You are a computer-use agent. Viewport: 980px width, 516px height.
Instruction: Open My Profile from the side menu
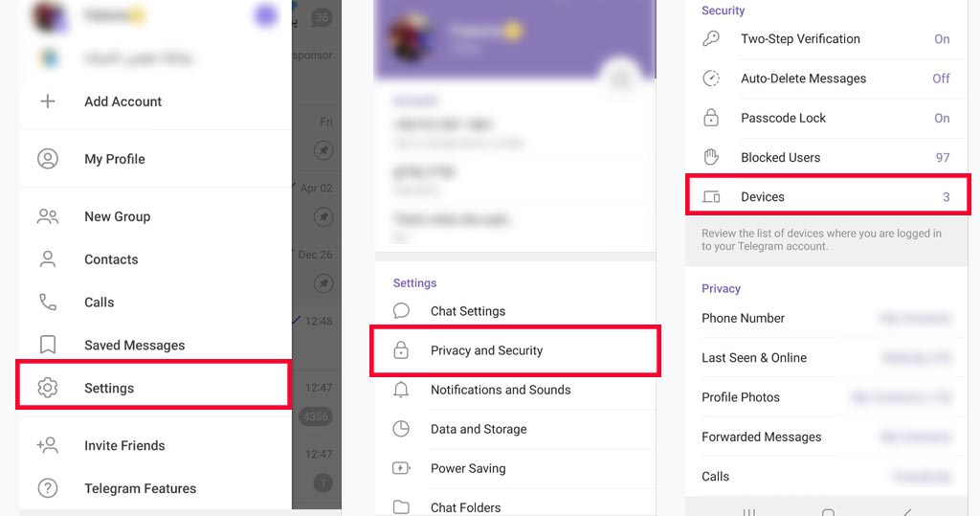click(156, 159)
